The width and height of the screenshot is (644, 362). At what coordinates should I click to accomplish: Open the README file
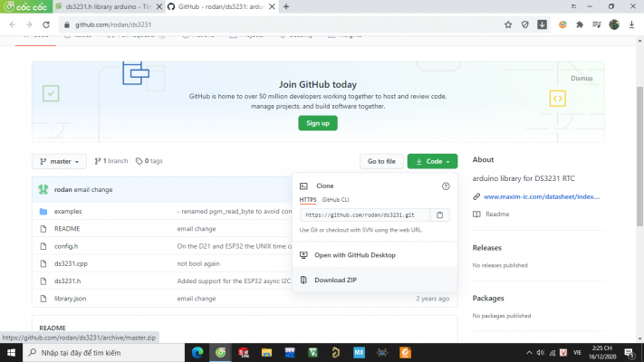coord(67,229)
